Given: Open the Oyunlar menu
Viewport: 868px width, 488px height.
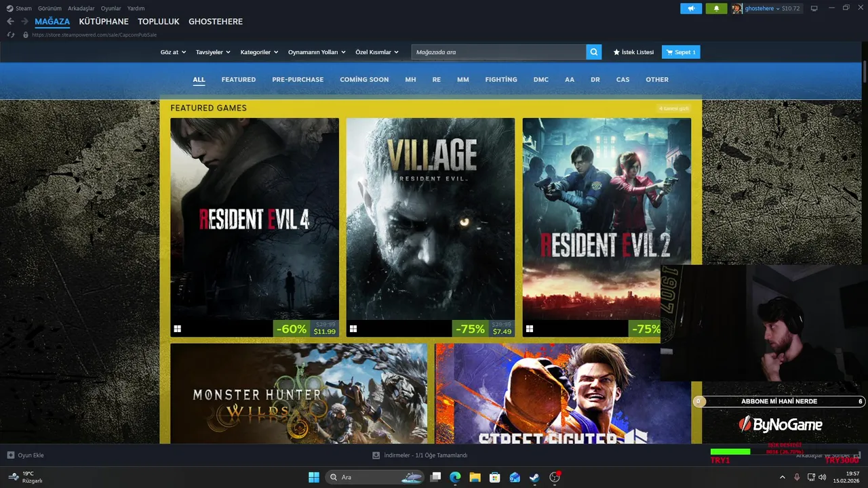Looking at the screenshot, I should (111, 8).
